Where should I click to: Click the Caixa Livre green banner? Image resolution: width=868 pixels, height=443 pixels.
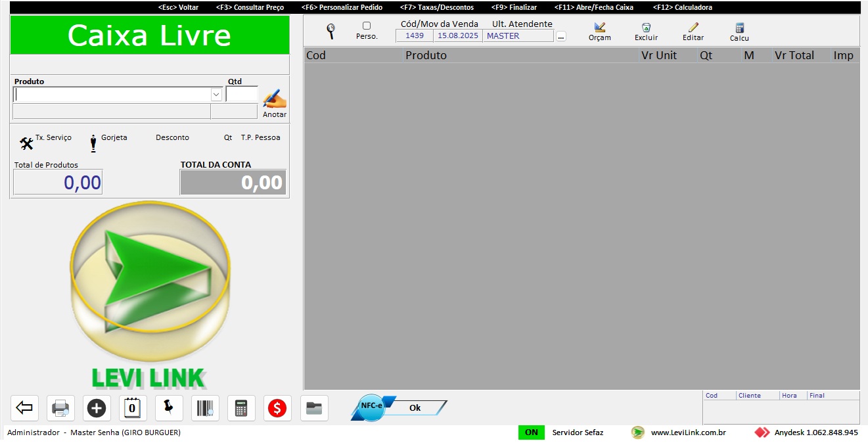(x=150, y=35)
